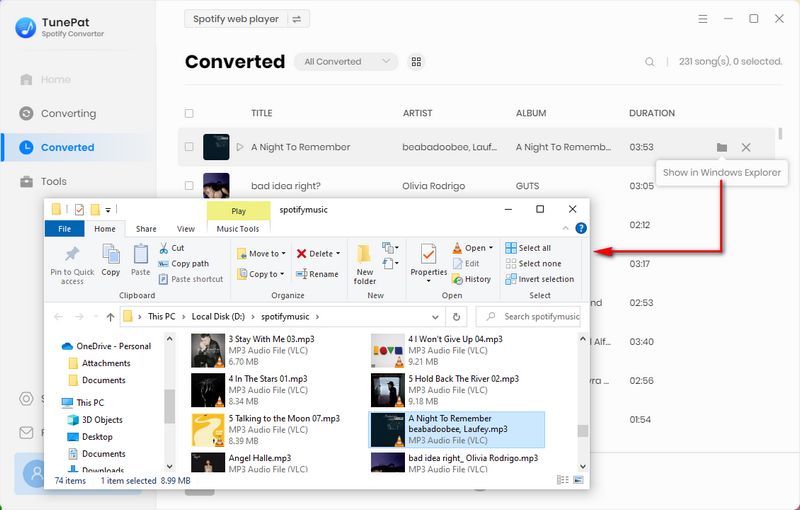This screenshot has height=510, width=800.
Task: Create a New folder from ribbon
Action: (x=365, y=265)
